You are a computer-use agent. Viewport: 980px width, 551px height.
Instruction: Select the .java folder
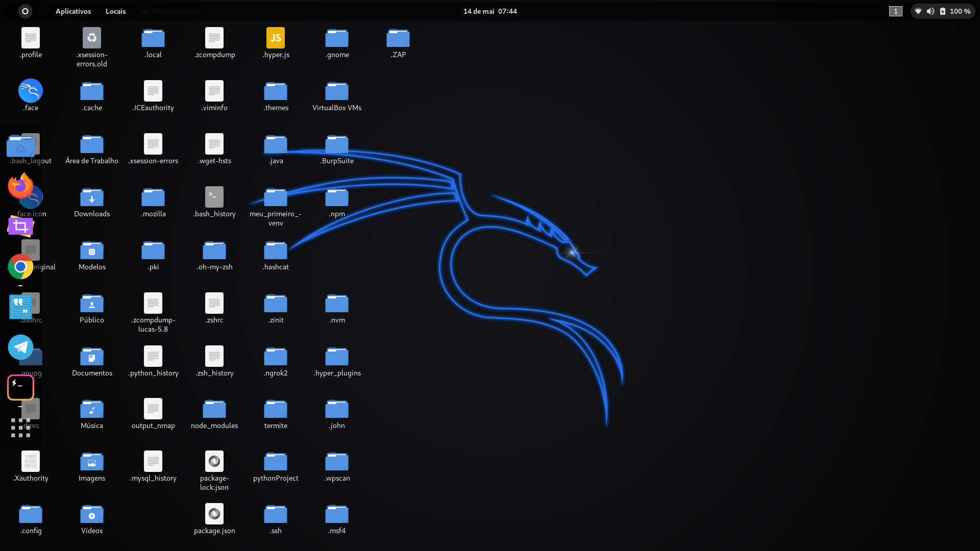pos(276,144)
